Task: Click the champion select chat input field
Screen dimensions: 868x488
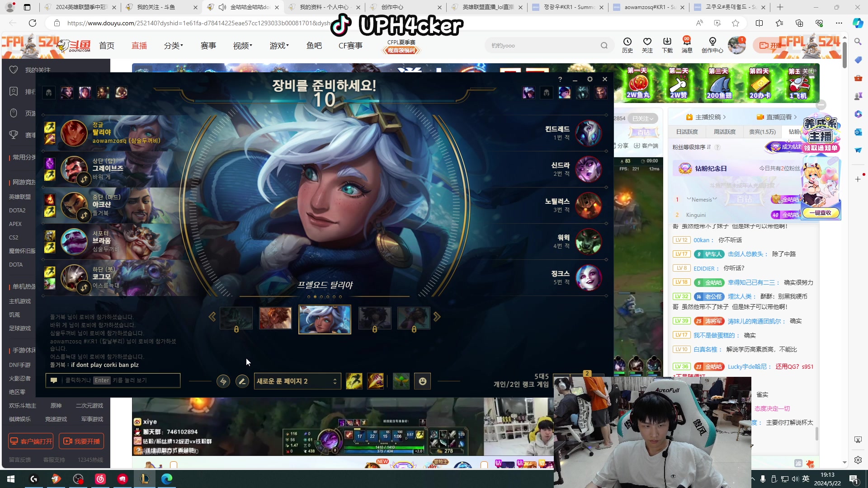Action: (x=113, y=380)
